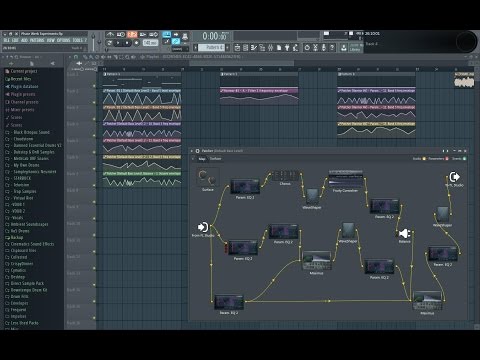Screen dimensions: 480x360
Task: Open the PATTERNS menu
Action: pyautogui.click(x=37, y=40)
